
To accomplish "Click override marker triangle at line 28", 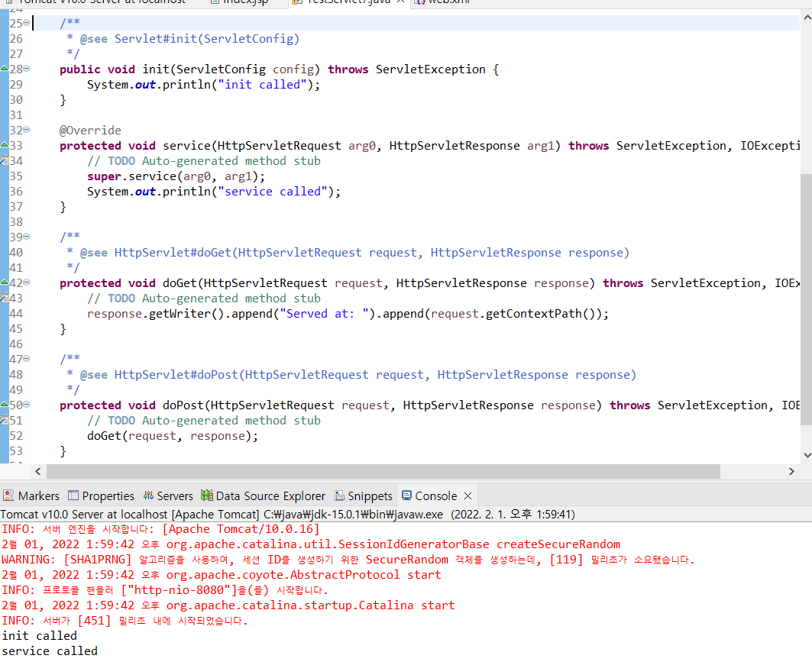I will coord(5,69).
